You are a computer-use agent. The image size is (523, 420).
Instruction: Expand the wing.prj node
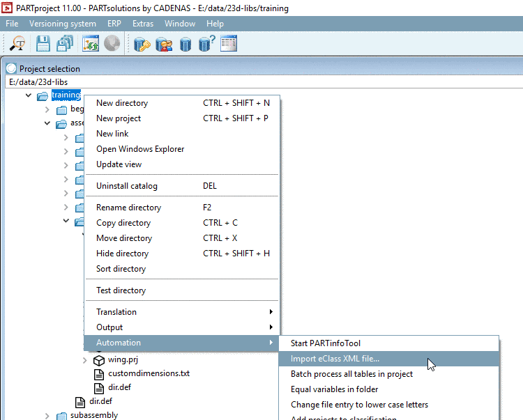84,360
